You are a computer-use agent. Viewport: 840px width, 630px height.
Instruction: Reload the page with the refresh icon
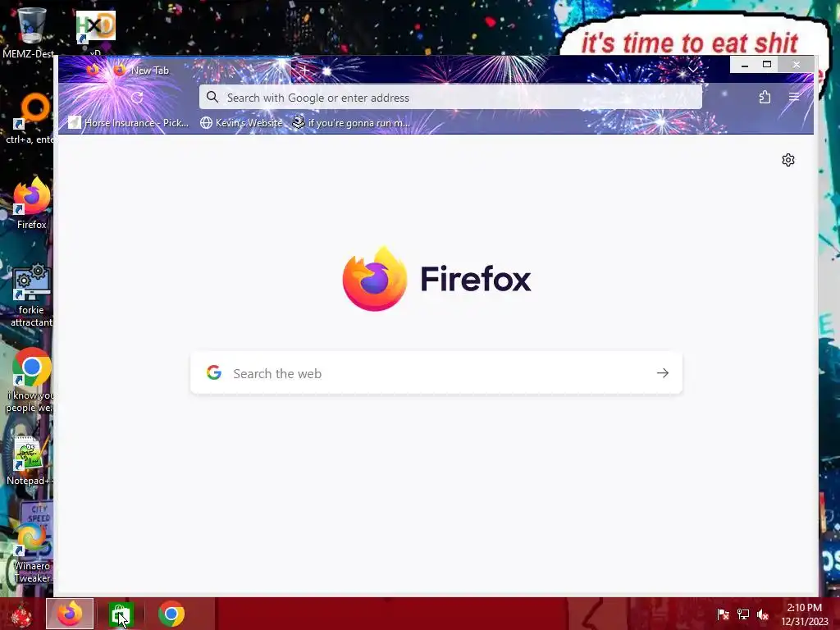pyautogui.click(x=137, y=98)
